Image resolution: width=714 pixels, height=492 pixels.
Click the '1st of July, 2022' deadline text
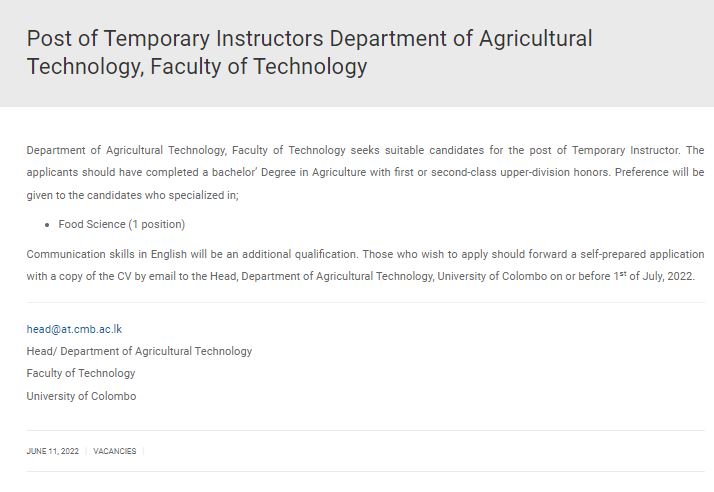click(x=653, y=276)
